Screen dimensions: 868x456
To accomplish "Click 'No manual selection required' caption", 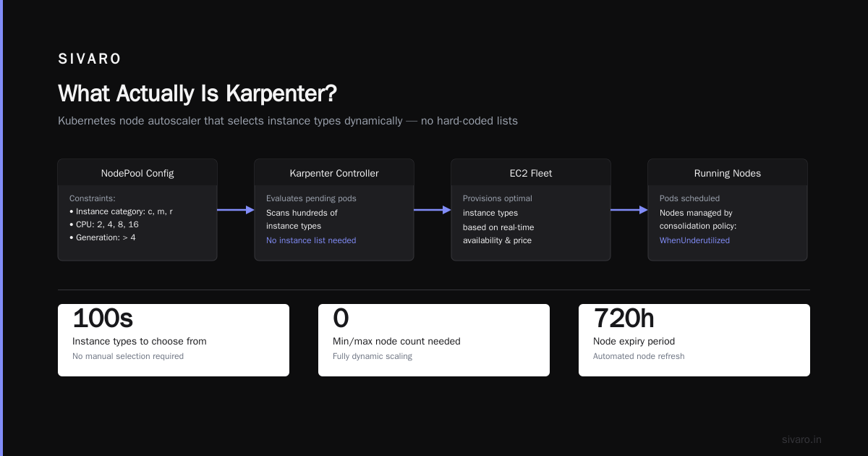I will [x=128, y=356].
